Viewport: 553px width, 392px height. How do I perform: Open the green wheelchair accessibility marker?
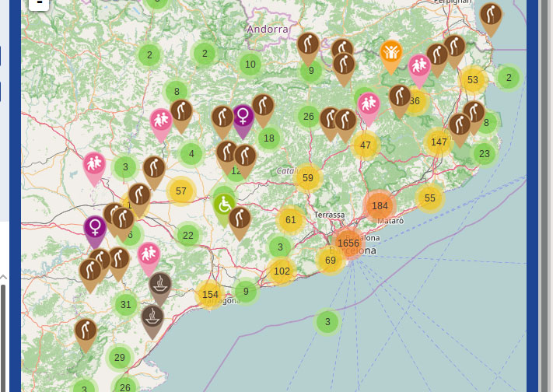pos(225,205)
